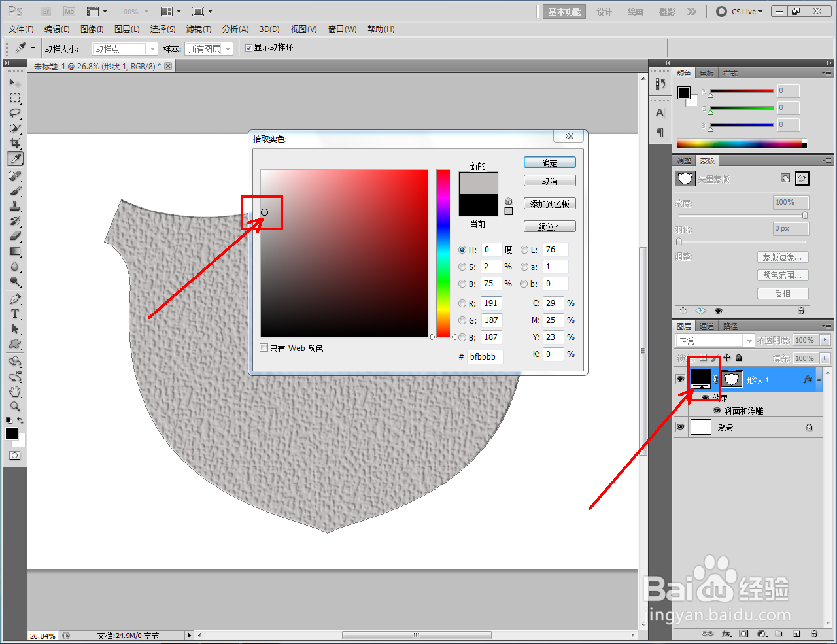Select the Custom Shape tool
Viewport: 837px width, 644px height.
[x=15, y=344]
